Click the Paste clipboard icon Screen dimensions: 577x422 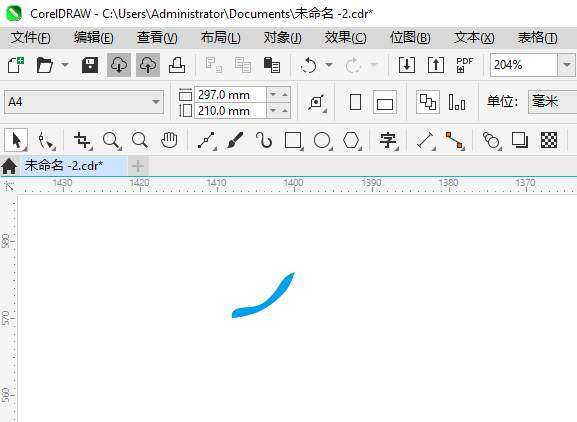click(x=272, y=65)
